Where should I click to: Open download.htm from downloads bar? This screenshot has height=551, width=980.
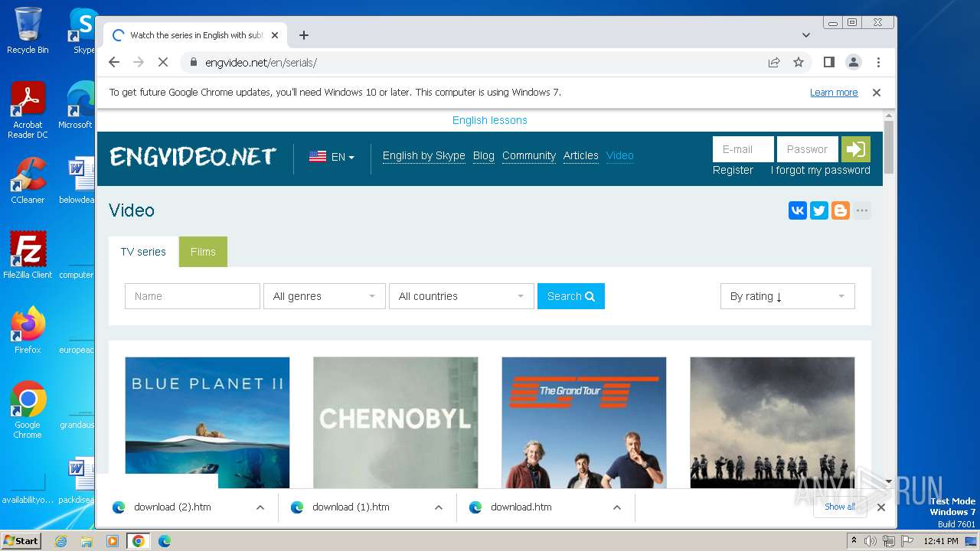click(521, 507)
